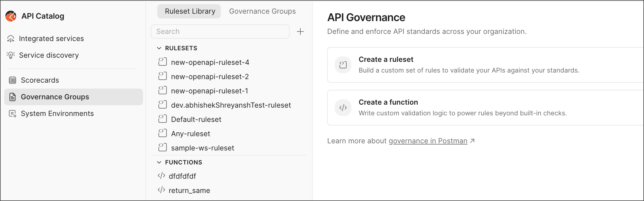Switch to the Ruleset Library tab
Screen dimensions: 644x201
[189, 11]
